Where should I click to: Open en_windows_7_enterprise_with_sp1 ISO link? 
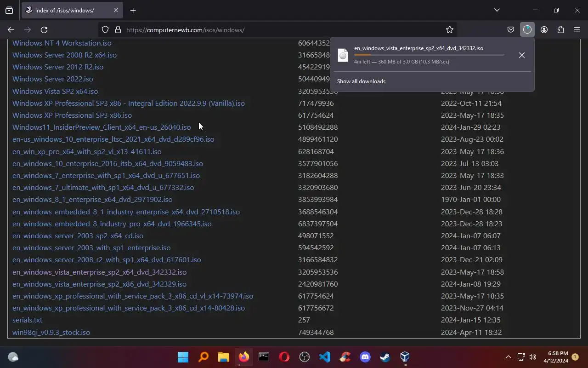(106, 175)
